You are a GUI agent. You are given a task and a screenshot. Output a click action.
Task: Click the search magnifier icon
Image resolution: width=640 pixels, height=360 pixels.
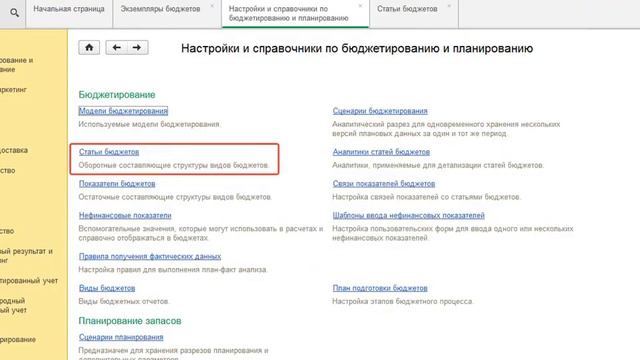click(x=14, y=13)
